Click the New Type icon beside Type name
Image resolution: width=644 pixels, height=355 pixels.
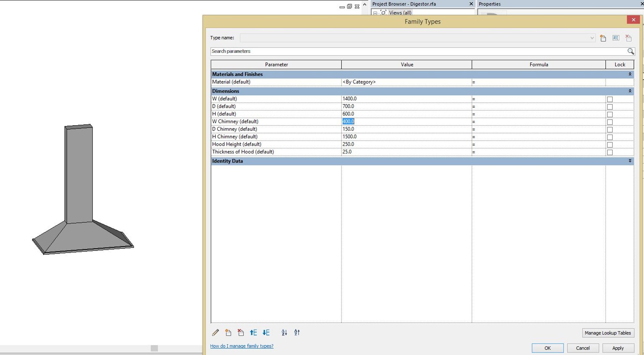tap(603, 38)
